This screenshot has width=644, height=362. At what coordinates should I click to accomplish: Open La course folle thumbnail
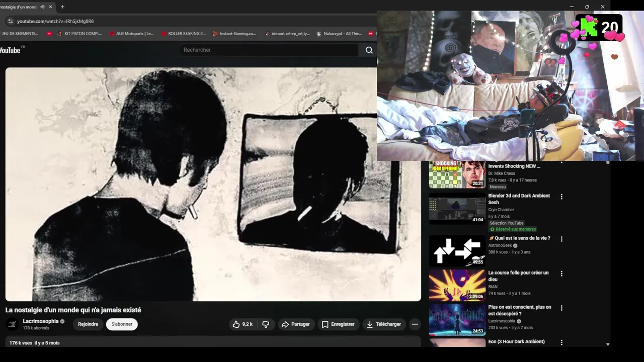tap(457, 285)
